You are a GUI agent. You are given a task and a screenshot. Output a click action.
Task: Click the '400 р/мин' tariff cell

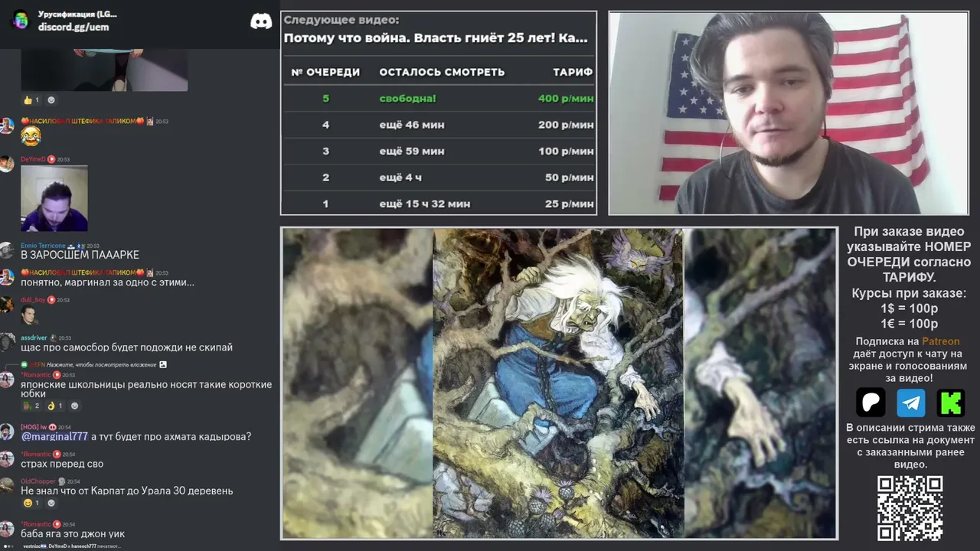[x=566, y=98]
